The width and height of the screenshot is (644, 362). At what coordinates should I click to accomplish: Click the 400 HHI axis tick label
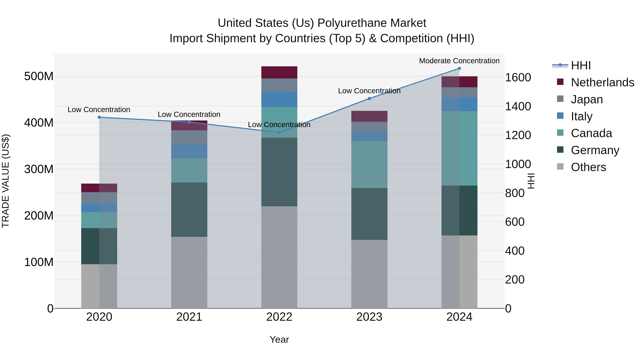[515, 251]
